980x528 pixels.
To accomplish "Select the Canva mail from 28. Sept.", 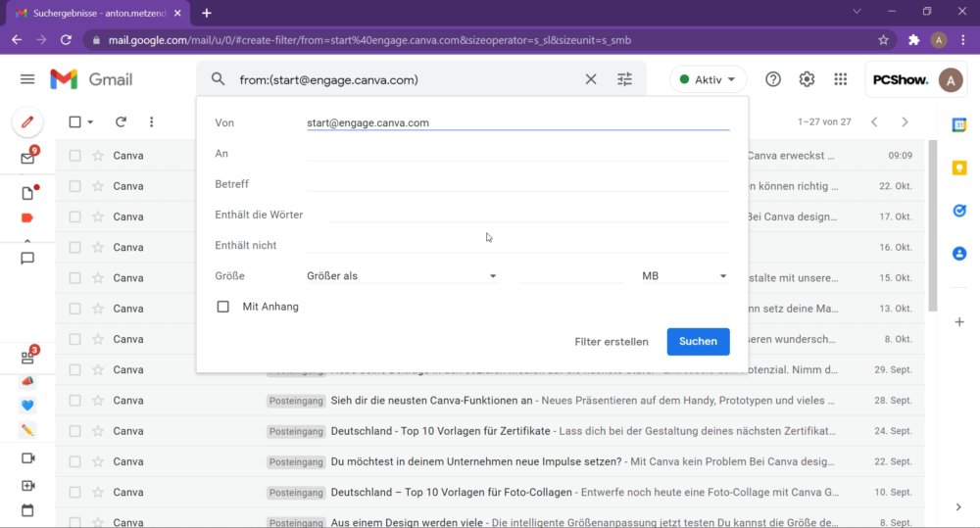I will 75,401.
